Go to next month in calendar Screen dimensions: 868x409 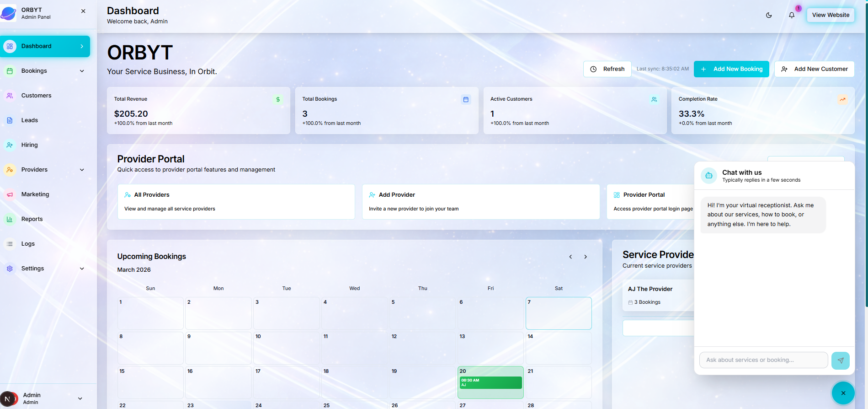pos(585,257)
